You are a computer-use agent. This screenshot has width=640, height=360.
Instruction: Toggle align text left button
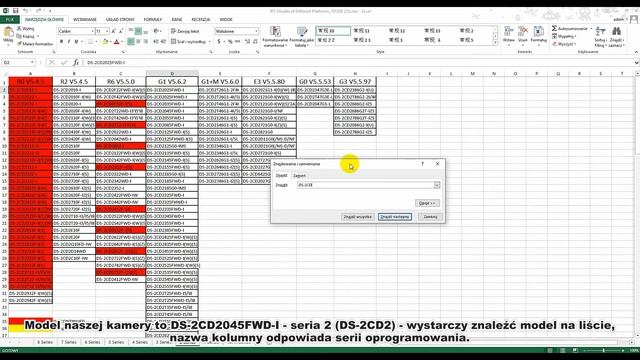click(x=131, y=42)
